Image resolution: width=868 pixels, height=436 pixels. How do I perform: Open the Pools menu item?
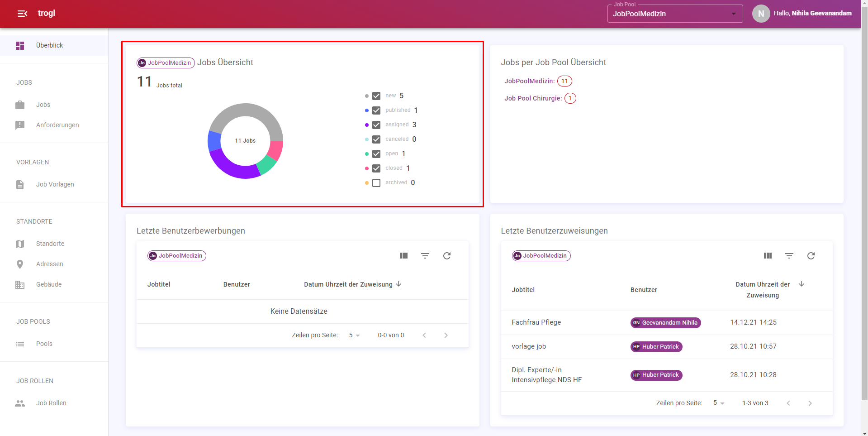click(x=54, y=344)
